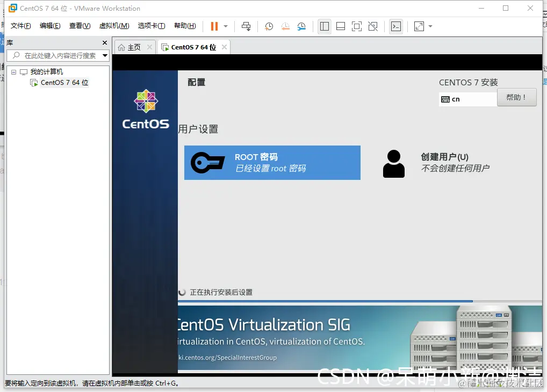The width and height of the screenshot is (547, 392).
Task: Click the VMware Workstation title bar icon
Action: 12,8
